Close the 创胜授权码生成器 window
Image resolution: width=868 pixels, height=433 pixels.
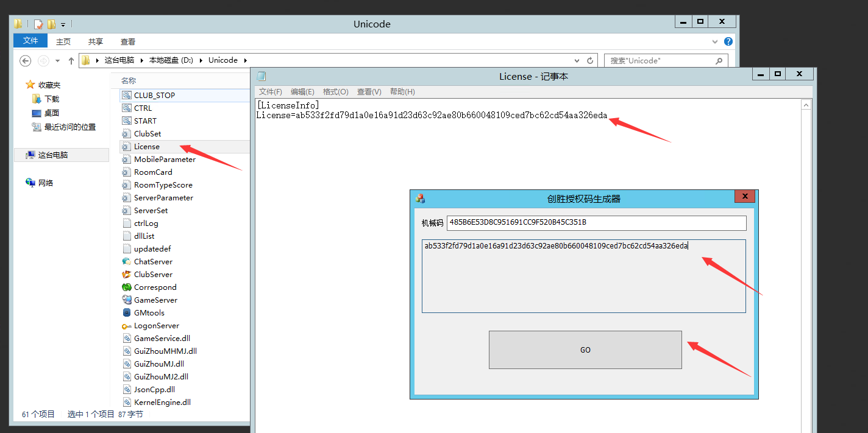point(745,197)
